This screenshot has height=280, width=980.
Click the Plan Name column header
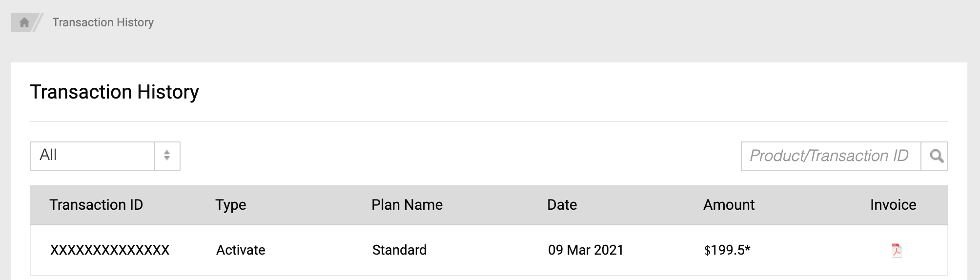tap(407, 205)
